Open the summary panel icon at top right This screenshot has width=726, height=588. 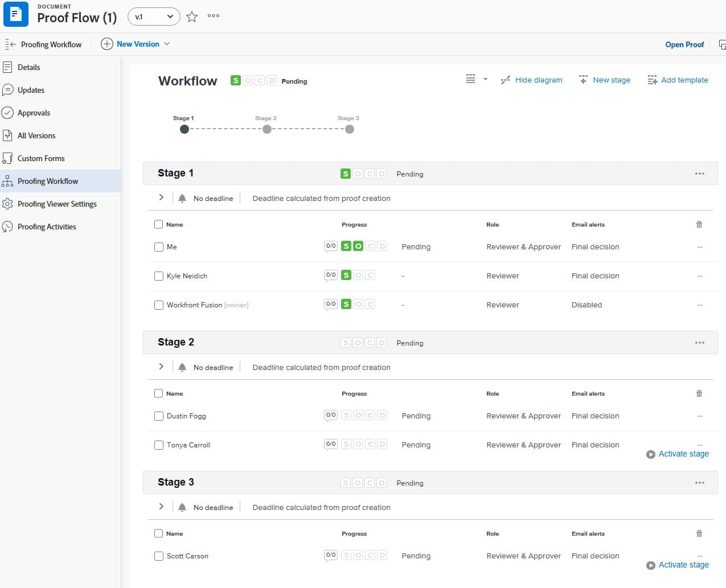click(x=722, y=44)
